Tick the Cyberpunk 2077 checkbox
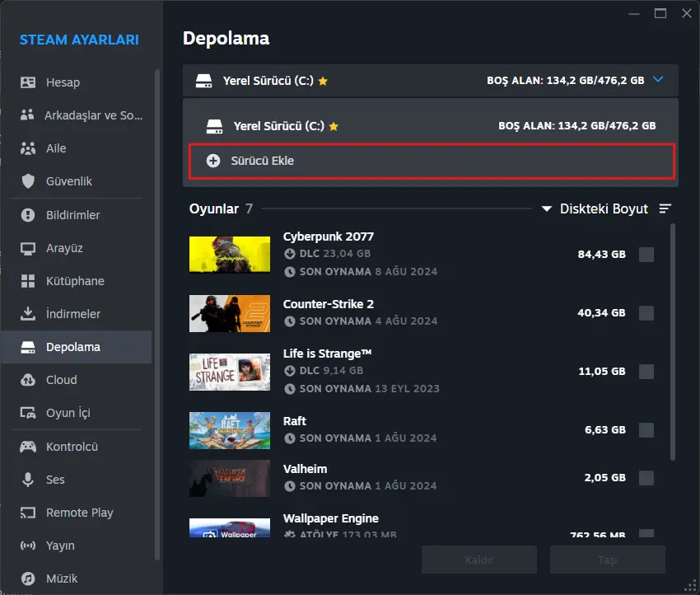Viewport: 700px width, 595px height. click(646, 255)
